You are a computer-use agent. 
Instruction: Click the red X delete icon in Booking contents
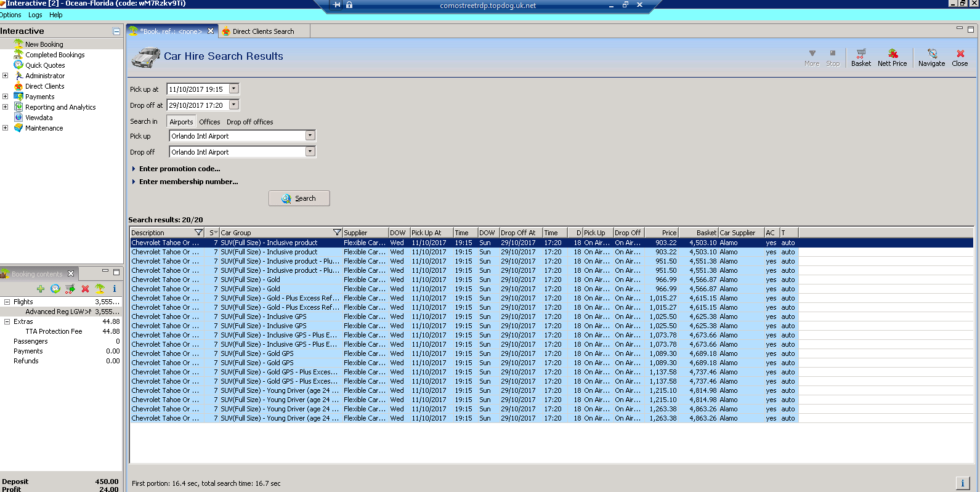coord(85,289)
